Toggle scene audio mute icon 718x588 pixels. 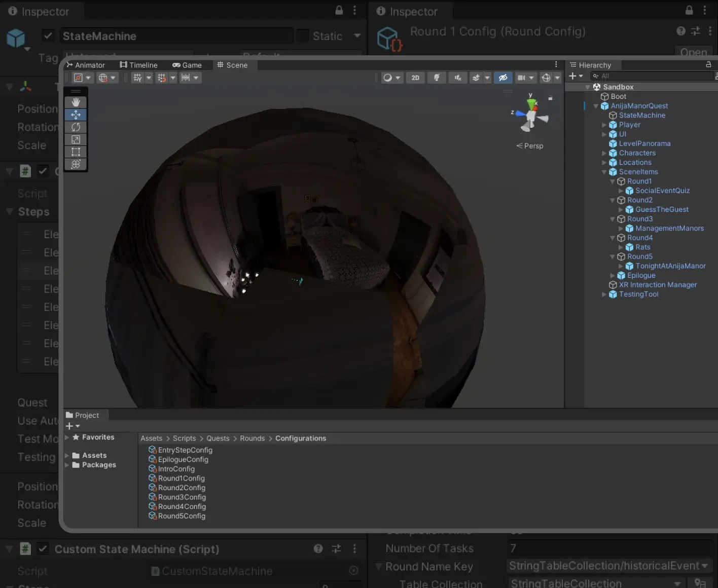(457, 78)
